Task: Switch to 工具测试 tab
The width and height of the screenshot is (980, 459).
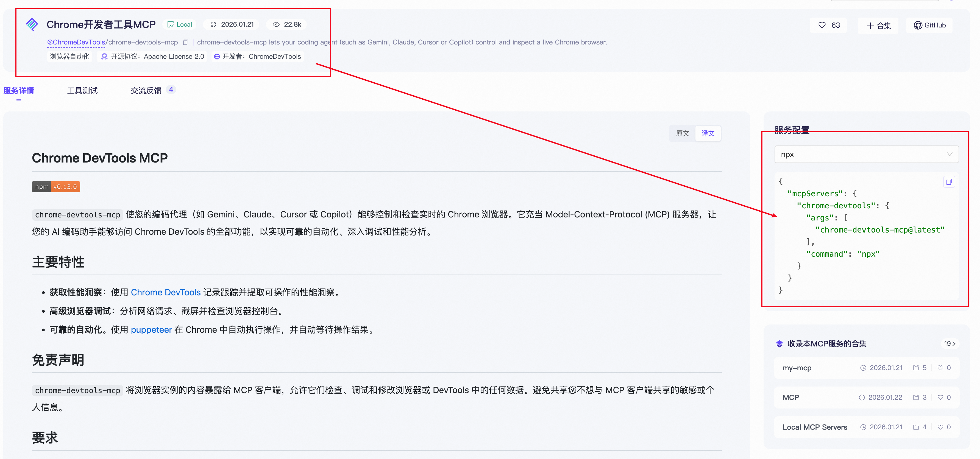Action: pos(82,91)
